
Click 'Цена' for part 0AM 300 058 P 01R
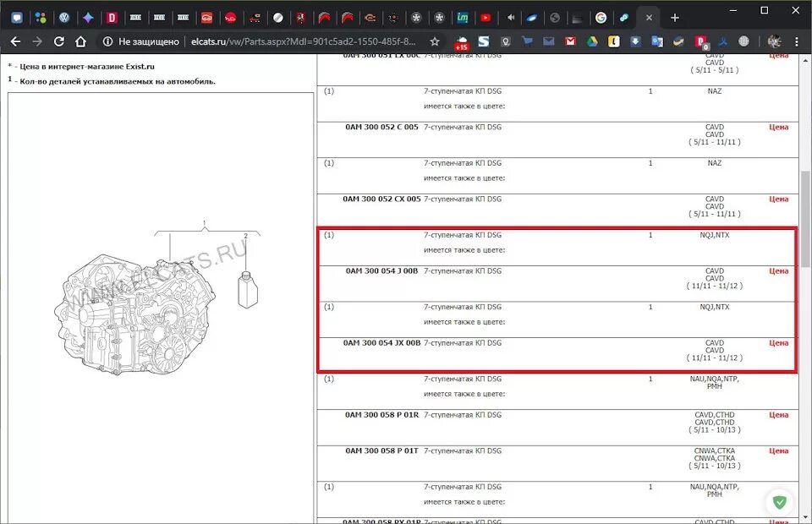point(778,414)
